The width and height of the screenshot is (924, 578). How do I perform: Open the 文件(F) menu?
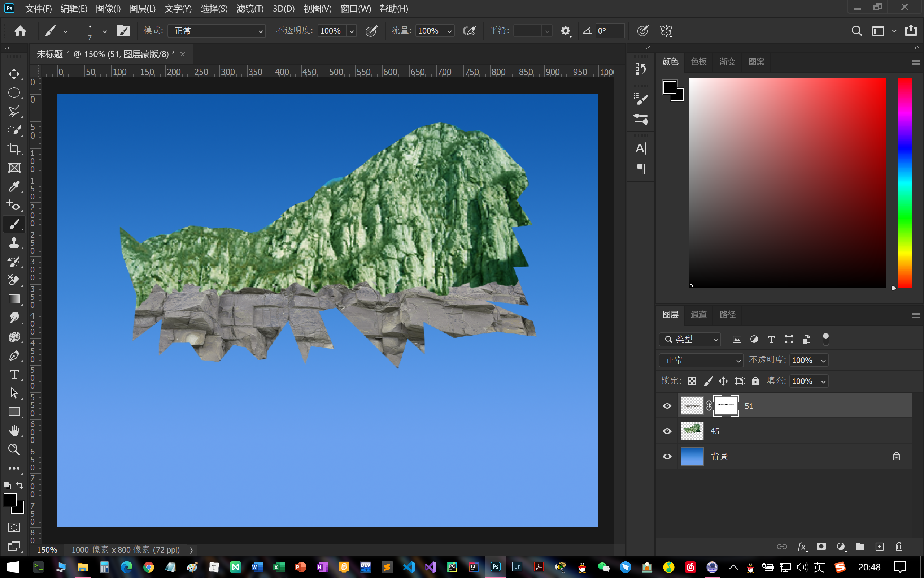(x=38, y=8)
